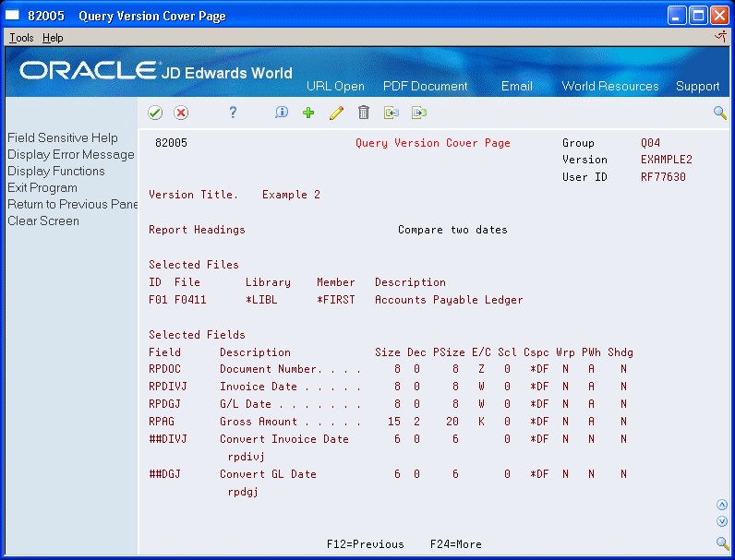The width and height of the screenshot is (735, 560).
Task: Click the trash can delete icon
Action: (x=364, y=113)
